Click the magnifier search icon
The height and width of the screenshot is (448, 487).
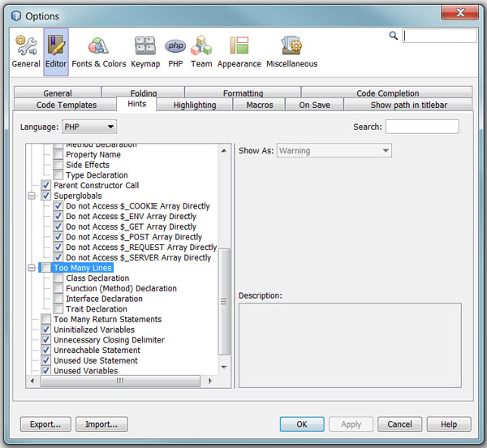[393, 36]
